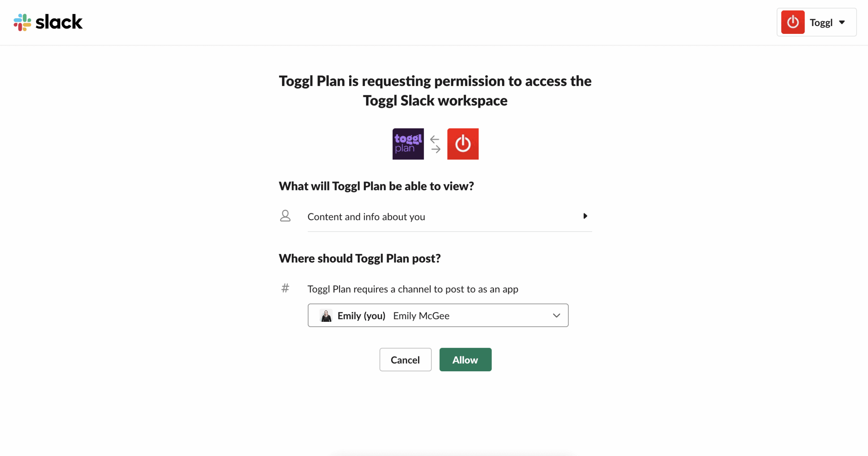Expand the content and info disclosure triangle

coord(585,216)
